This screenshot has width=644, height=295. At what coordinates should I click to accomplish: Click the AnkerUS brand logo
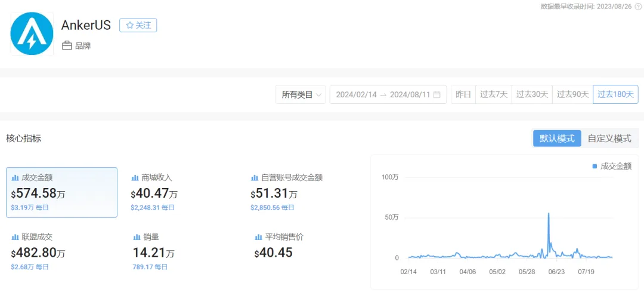coord(32,34)
